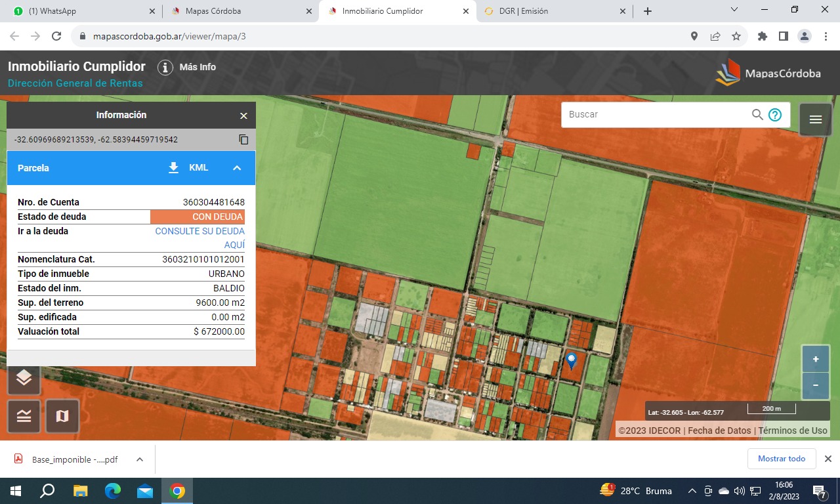
Task: Open the base map selector icon
Action: [62, 416]
